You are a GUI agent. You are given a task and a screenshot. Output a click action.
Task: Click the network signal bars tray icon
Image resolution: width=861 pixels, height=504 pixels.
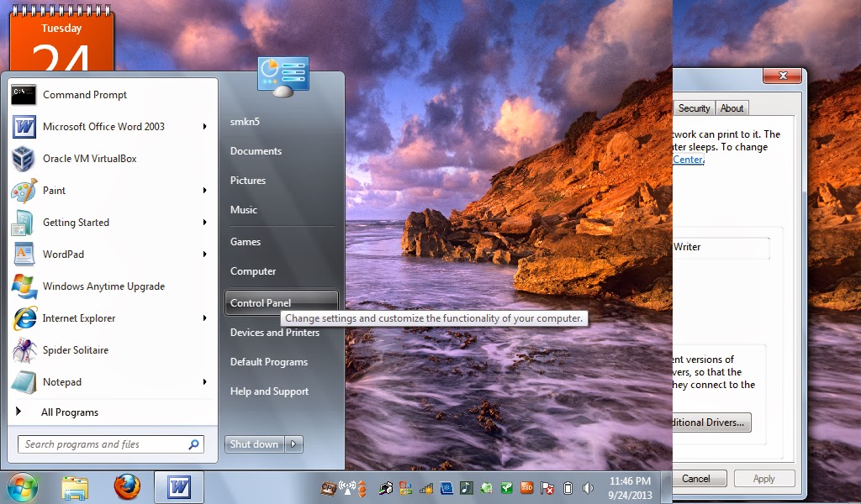pos(425,487)
